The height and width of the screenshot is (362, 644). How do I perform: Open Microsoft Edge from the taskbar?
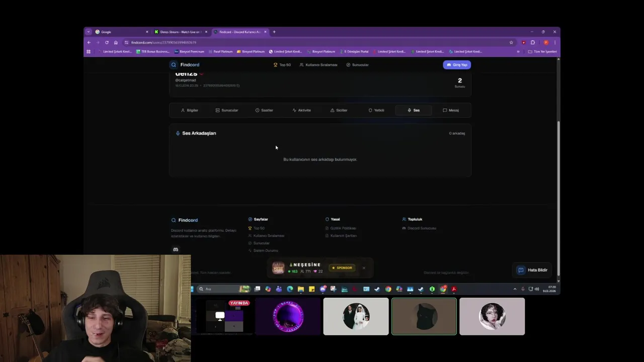[290, 289]
